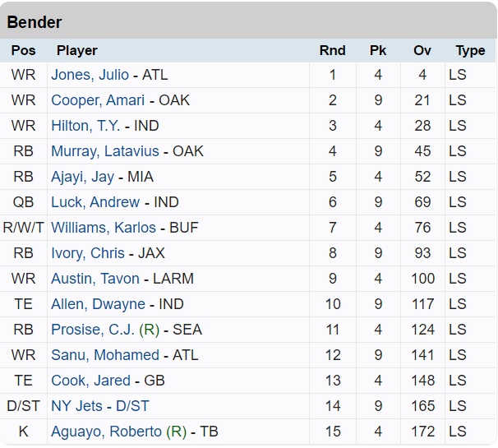The image size is (498, 448).
Task: Open Julio Jones player link
Action: point(90,75)
